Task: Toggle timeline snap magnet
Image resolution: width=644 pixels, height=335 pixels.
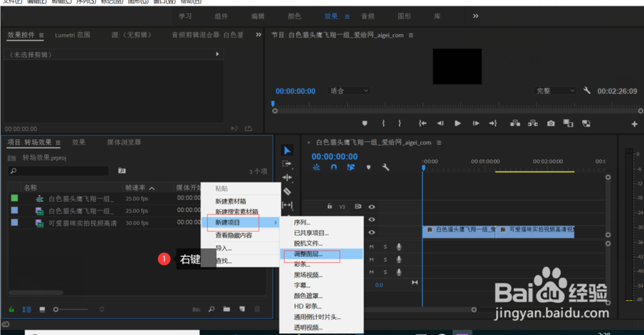Action: point(334,167)
